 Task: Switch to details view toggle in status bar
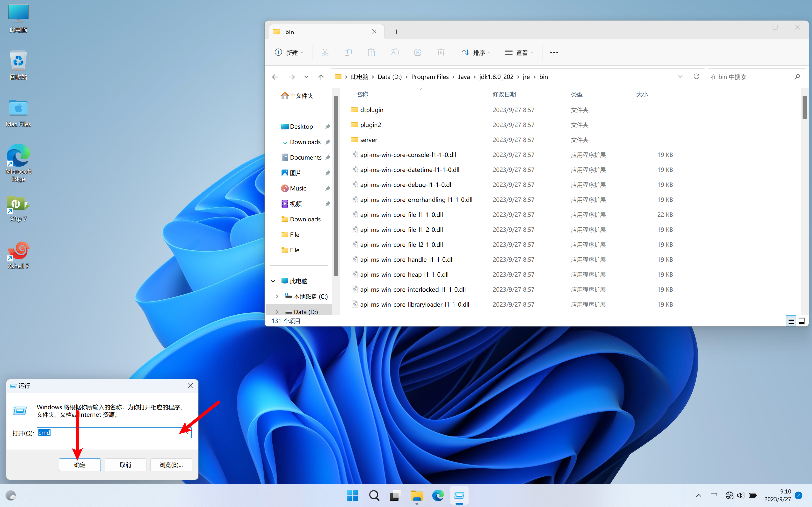(791, 321)
